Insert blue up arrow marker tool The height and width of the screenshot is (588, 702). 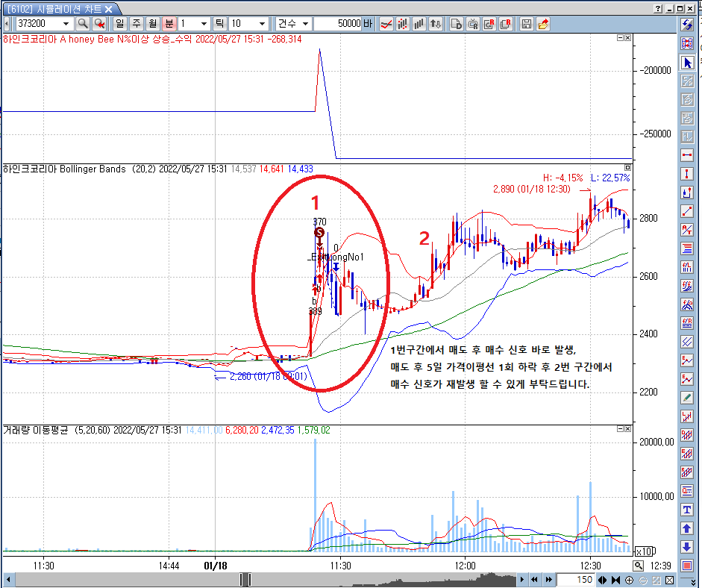coord(688,528)
